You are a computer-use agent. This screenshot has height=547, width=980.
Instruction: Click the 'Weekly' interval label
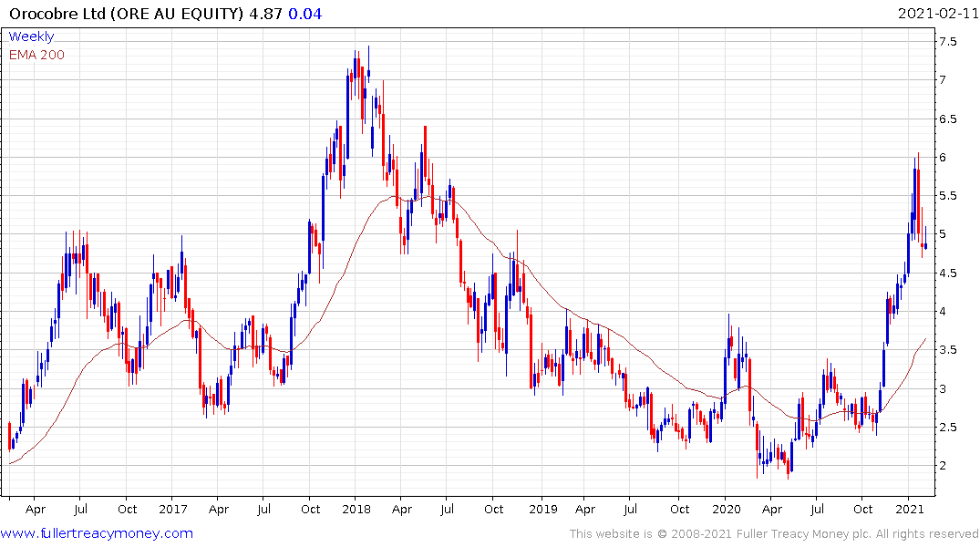point(31,36)
